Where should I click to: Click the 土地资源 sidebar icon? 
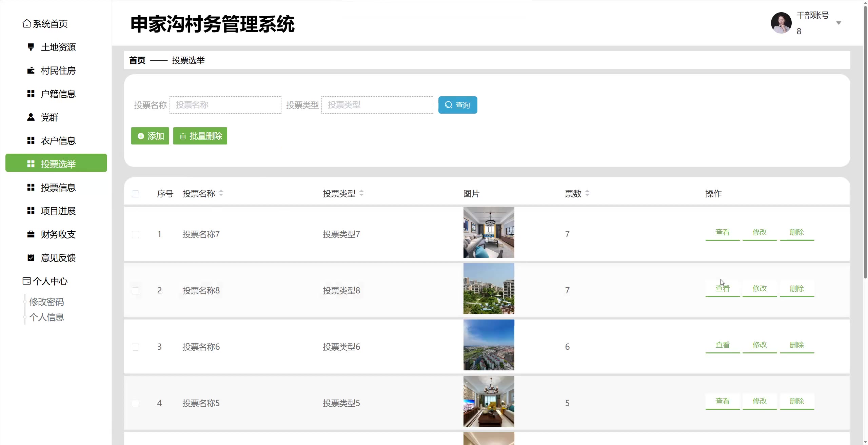31,47
